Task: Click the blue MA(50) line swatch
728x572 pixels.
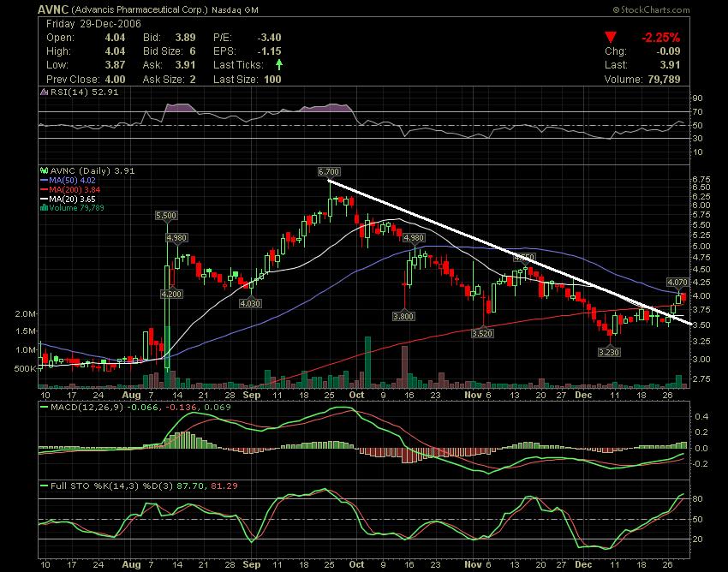Action: click(45, 180)
